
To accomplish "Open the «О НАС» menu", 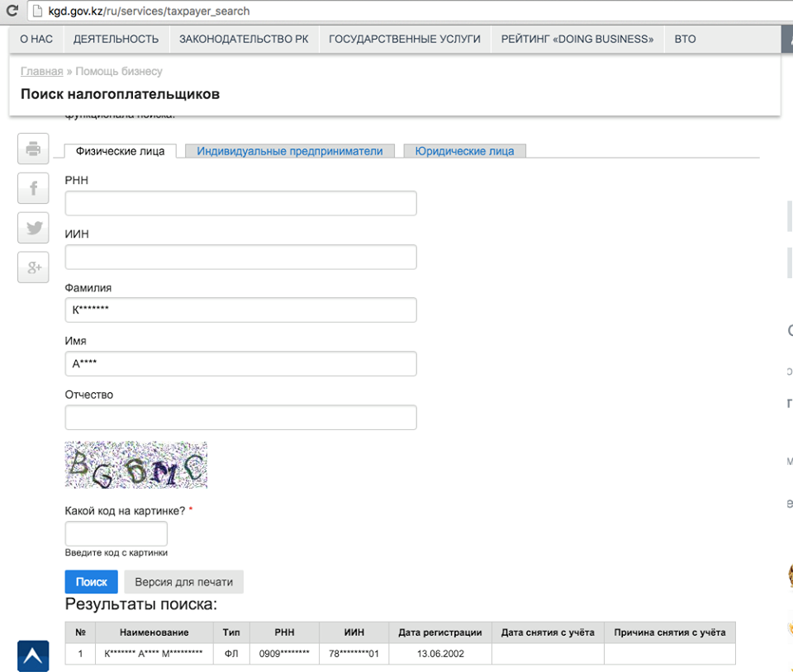I will point(36,39).
